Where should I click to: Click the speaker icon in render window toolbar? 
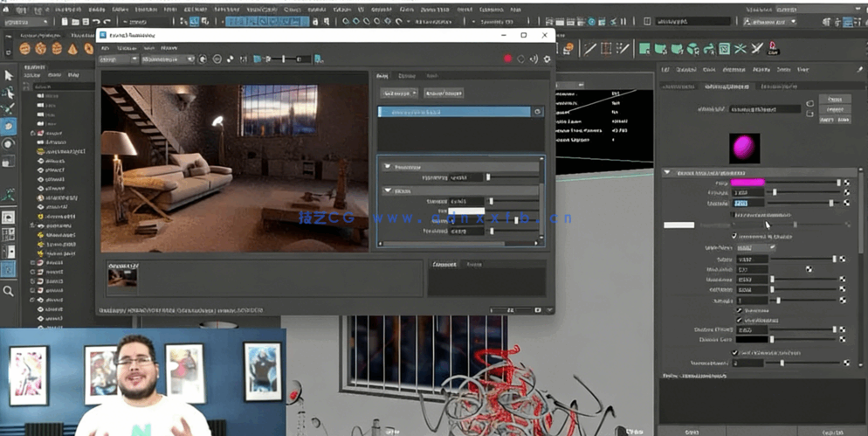[x=534, y=59]
